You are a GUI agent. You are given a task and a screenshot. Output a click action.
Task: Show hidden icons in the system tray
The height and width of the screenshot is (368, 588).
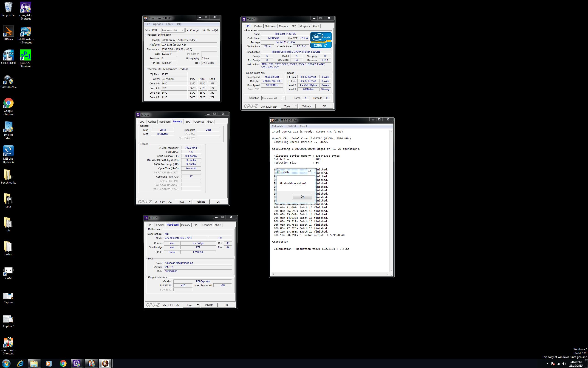click(x=547, y=364)
